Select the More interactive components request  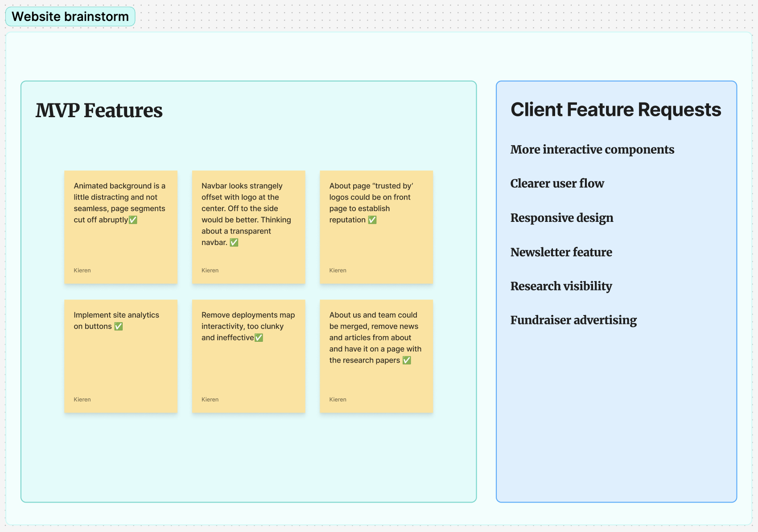[x=593, y=150]
